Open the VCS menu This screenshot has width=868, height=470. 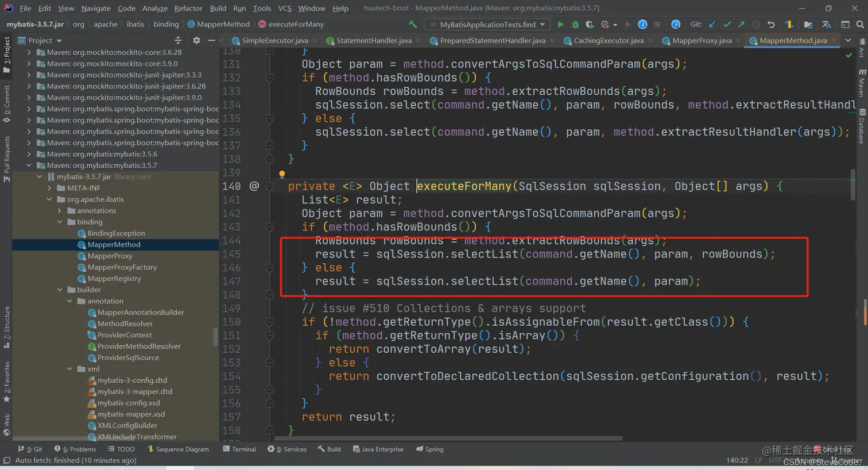[x=285, y=8]
